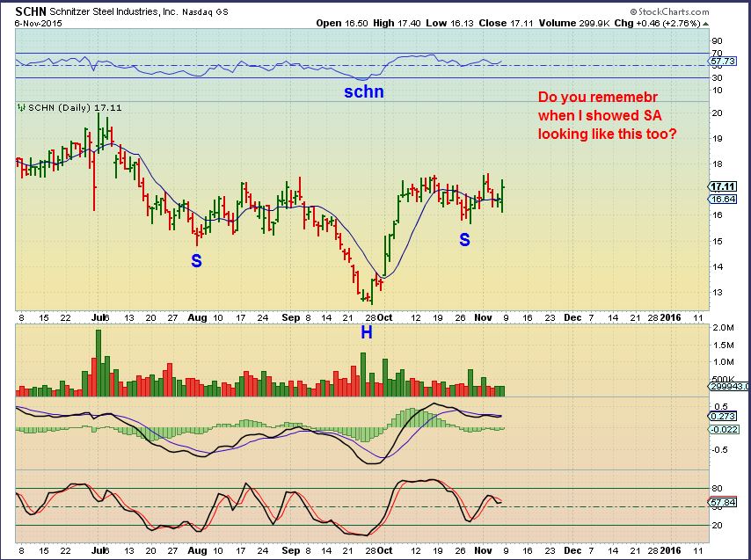Click the right shoulder 'S' marker near late October
This screenshot has width=751, height=560.
coord(464,240)
